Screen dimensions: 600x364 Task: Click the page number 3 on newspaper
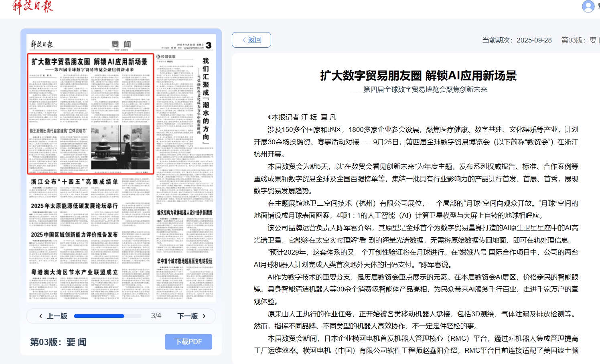(209, 45)
